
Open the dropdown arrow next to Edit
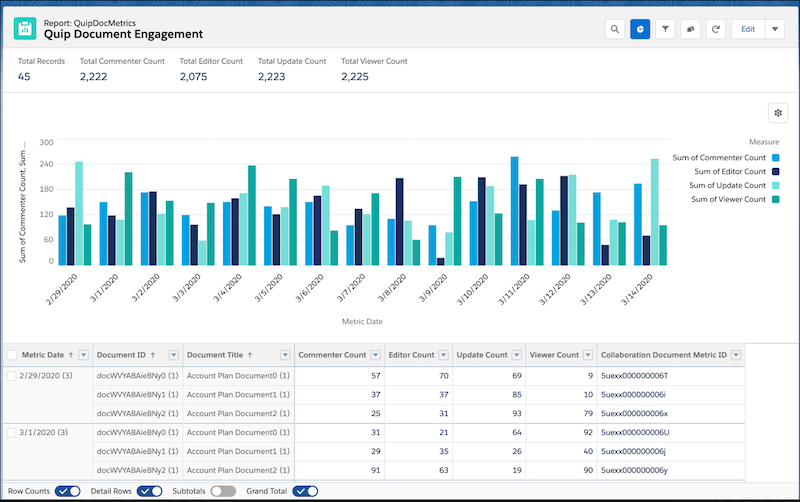point(775,29)
